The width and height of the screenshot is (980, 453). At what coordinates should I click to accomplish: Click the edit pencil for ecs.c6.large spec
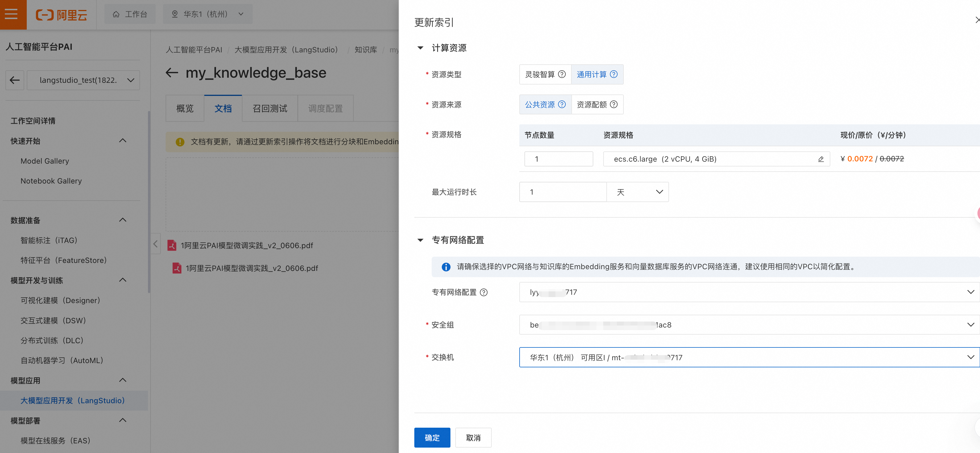pyautogui.click(x=821, y=159)
